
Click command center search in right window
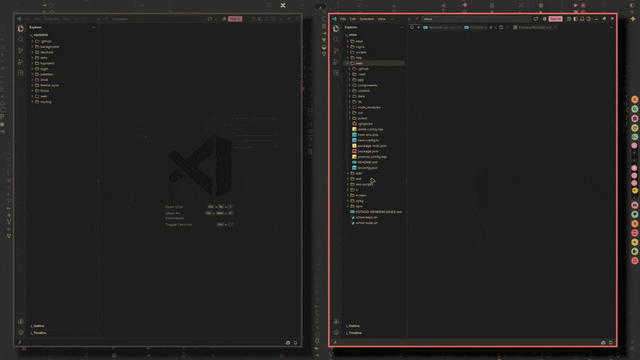point(476,19)
